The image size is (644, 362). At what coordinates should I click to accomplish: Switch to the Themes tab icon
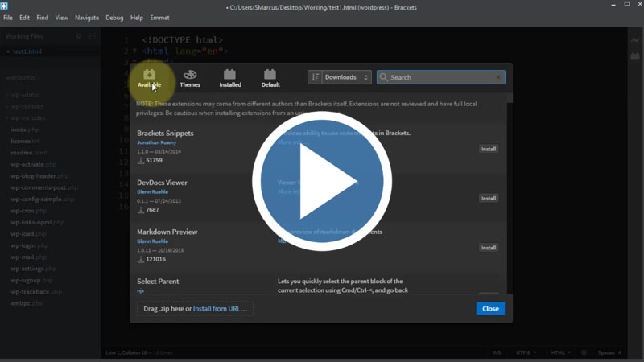point(190,77)
